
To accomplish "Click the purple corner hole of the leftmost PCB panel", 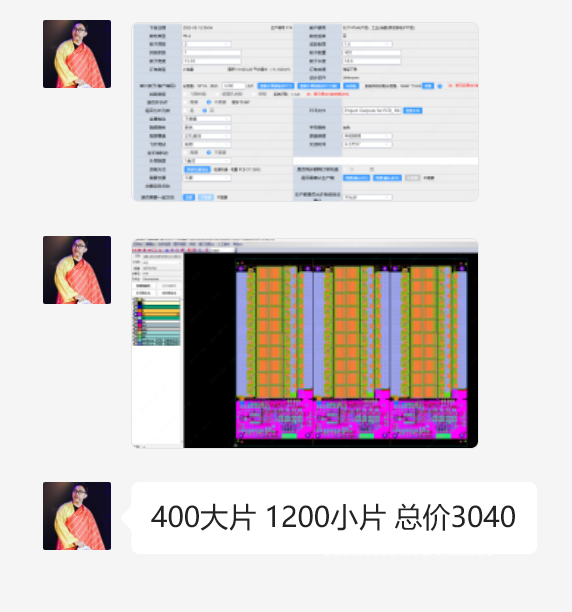I will (241, 269).
